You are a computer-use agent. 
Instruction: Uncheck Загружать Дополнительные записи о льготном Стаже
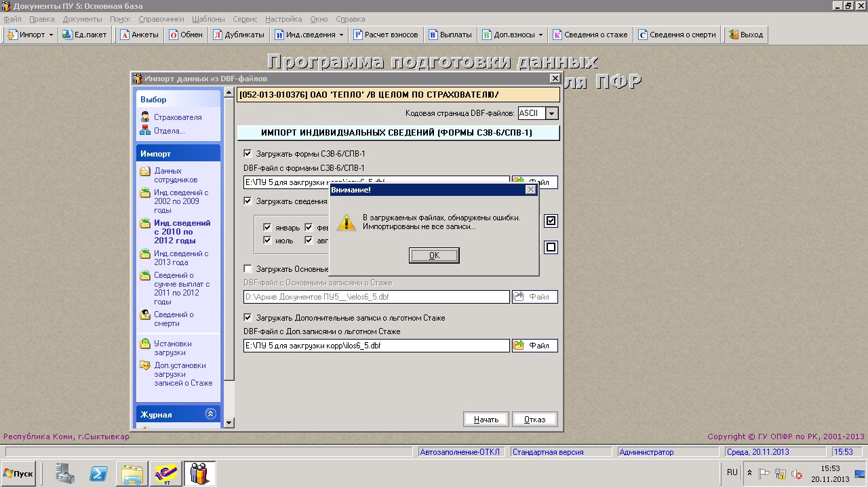click(248, 317)
